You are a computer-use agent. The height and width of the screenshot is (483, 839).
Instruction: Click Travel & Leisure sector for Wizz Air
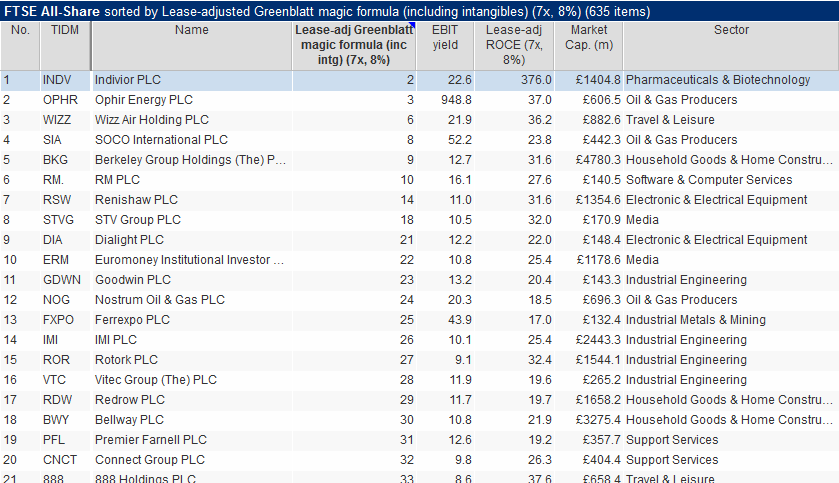click(731, 120)
